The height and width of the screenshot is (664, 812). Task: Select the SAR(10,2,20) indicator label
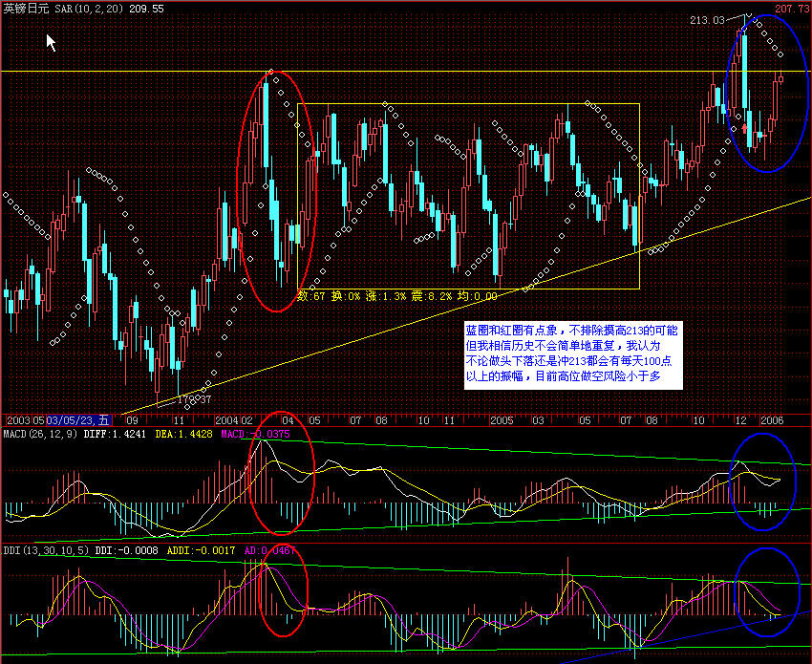click(x=90, y=9)
